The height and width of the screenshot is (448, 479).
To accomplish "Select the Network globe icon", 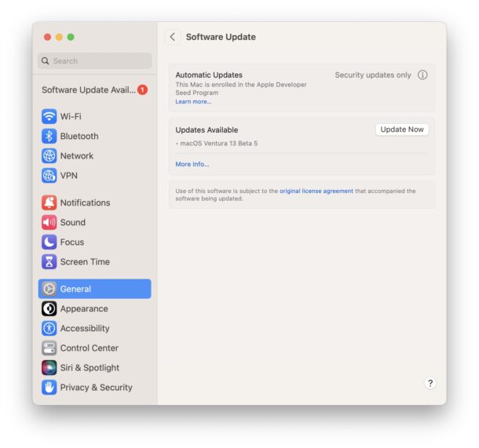I will [x=49, y=156].
